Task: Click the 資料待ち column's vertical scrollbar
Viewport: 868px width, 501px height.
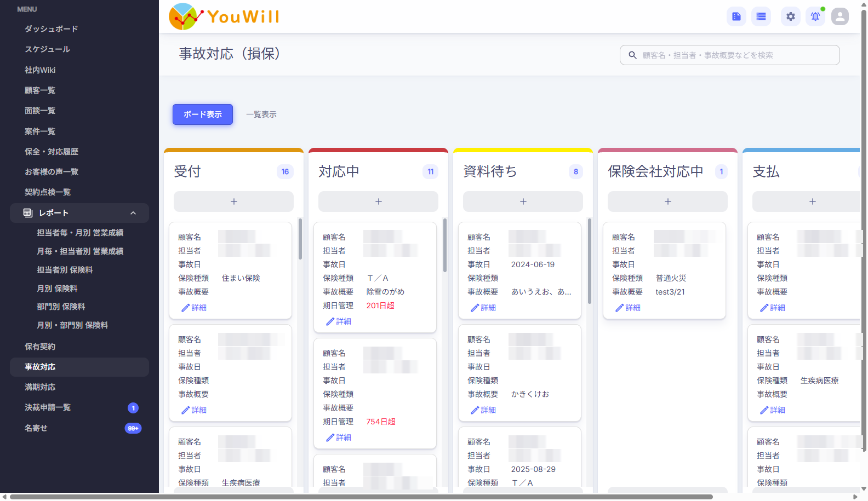Action: 590,261
